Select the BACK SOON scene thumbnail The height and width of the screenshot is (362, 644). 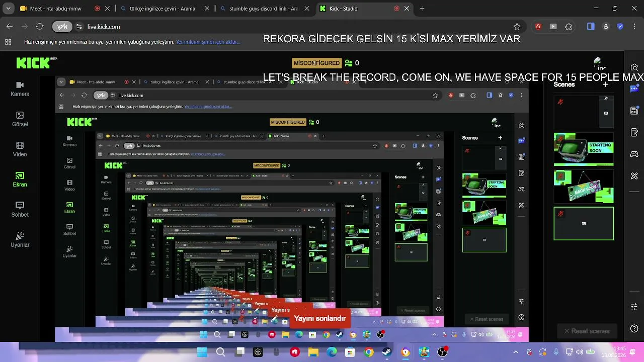pyautogui.click(x=584, y=187)
